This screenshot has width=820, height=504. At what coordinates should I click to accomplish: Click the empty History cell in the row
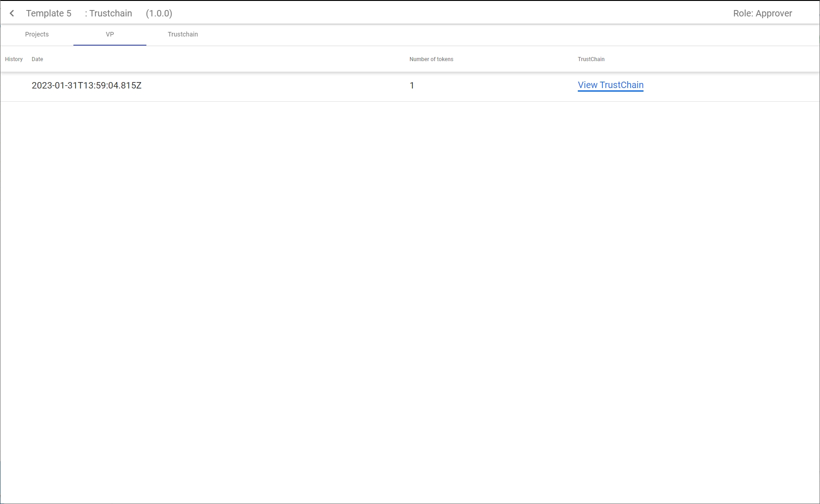(x=14, y=86)
